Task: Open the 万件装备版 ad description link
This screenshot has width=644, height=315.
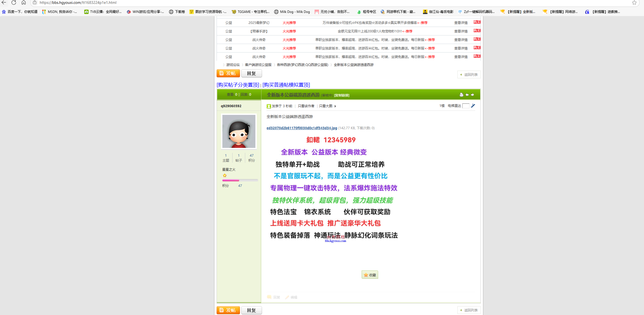Action: click(375, 23)
